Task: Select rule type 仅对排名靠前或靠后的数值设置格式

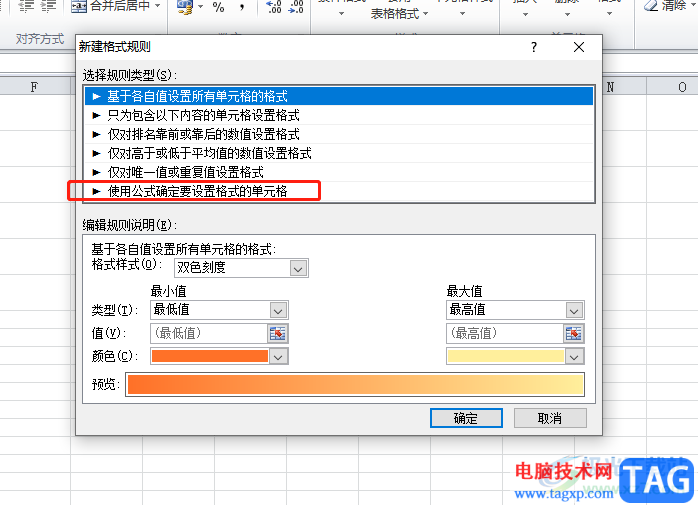Action: pyautogui.click(x=339, y=134)
